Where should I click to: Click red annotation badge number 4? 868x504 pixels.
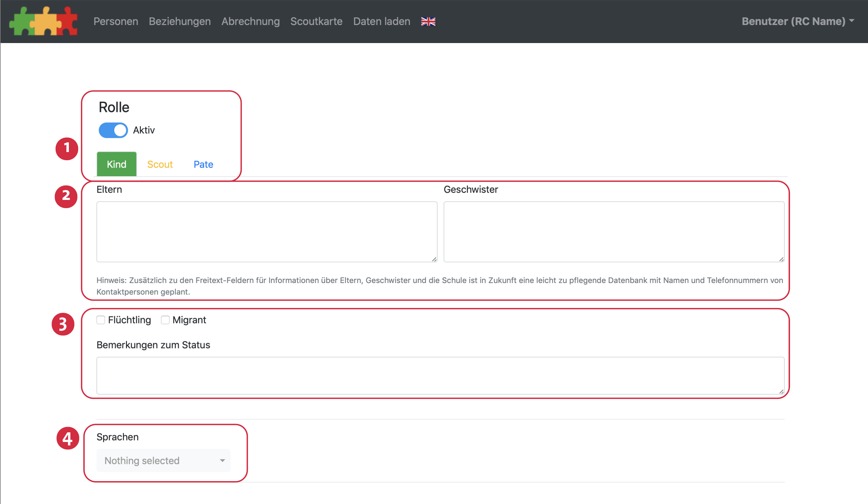(67, 438)
